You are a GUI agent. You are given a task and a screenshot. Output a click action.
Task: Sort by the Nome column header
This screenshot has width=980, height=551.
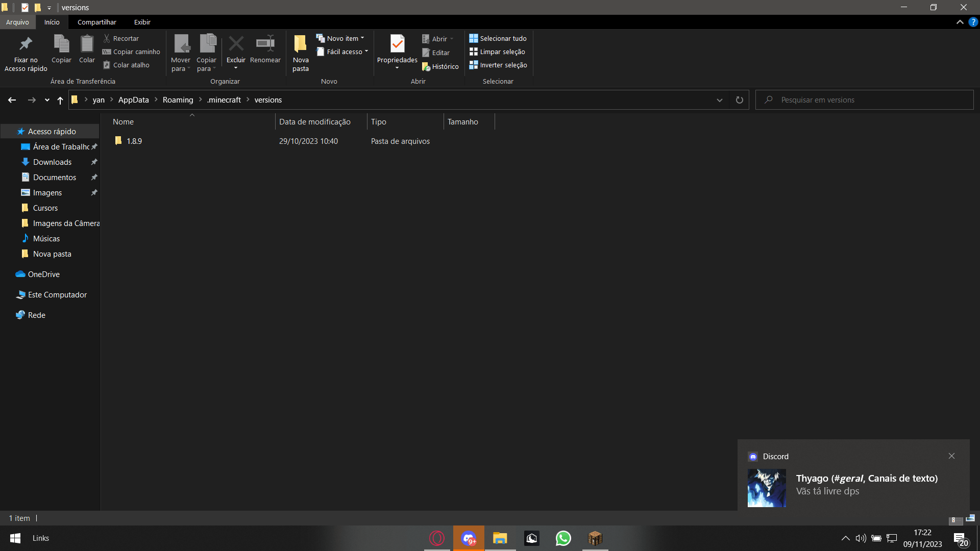click(x=192, y=121)
